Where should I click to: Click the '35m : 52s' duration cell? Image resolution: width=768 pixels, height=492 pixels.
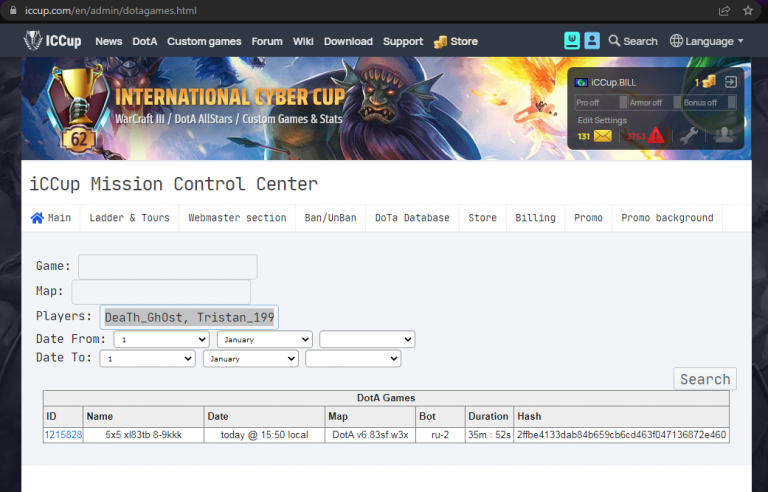[x=489, y=435]
